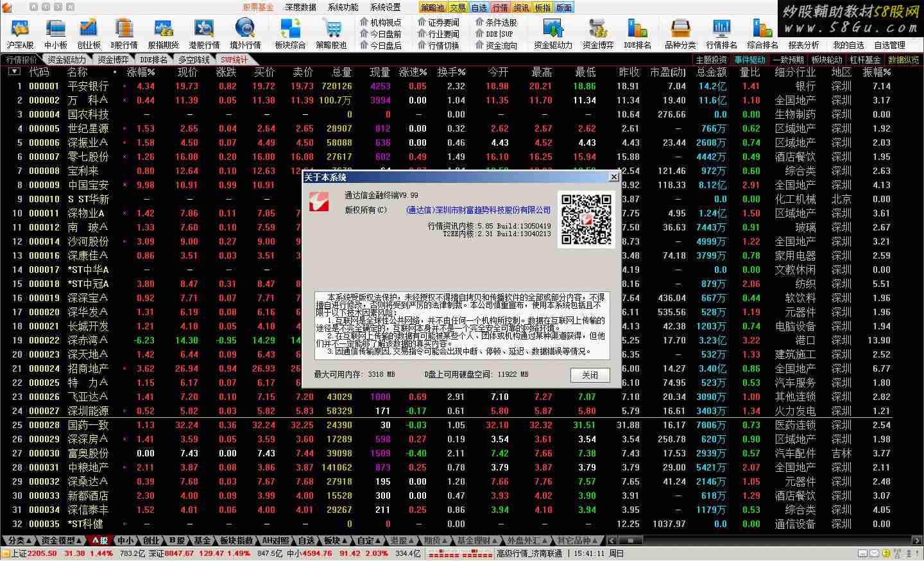Screen dimensions: 924x561
Task: Expand the 板块指数 bottom dropdown tab
Action: coord(237,540)
